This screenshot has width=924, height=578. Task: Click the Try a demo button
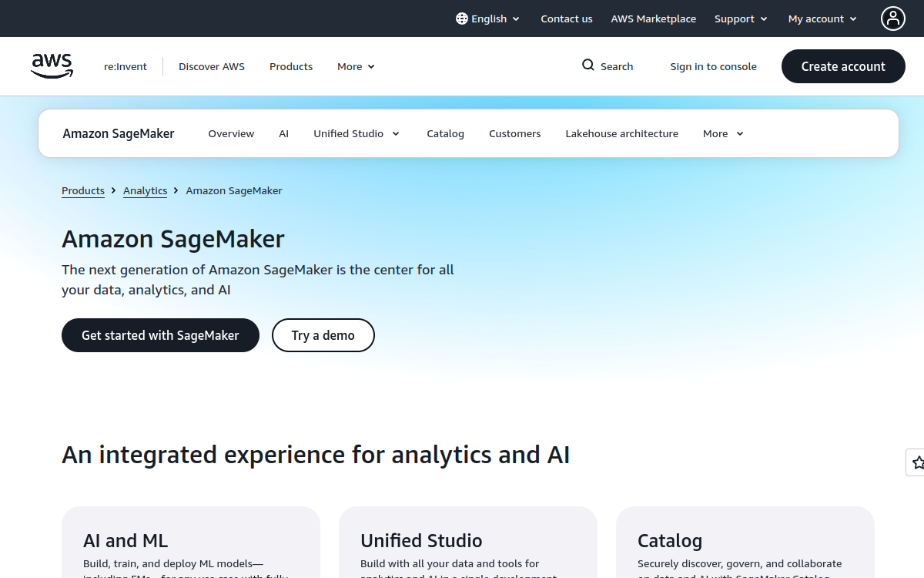[x=323, y=335]
